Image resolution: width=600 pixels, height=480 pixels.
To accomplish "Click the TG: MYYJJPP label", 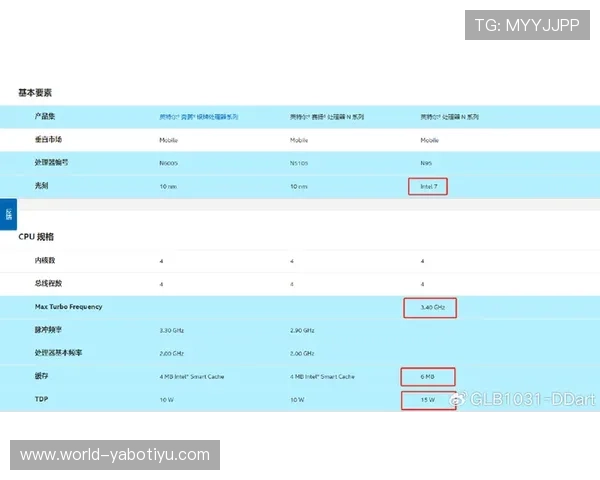I will [x=527, y=25].
